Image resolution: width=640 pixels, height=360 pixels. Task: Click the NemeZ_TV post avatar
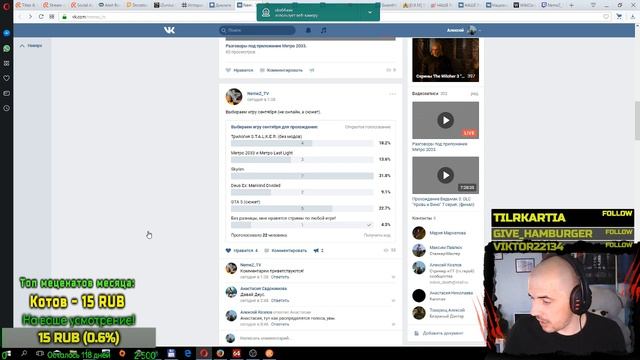click(x=234, y=97)
